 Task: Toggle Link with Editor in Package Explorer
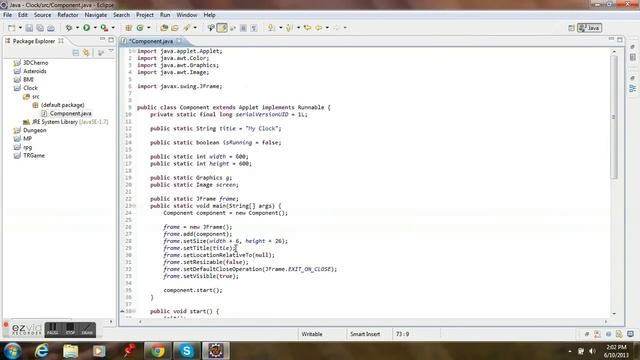[86, 53]
